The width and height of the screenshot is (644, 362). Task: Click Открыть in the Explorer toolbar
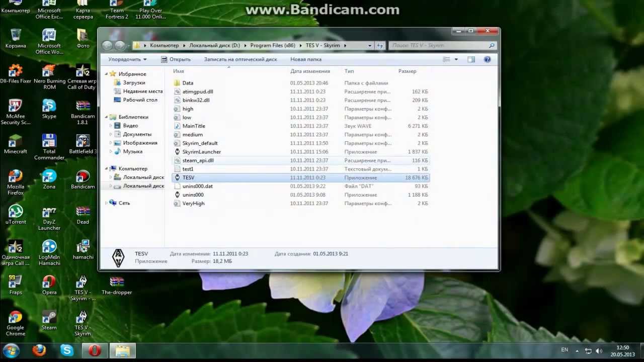click(x=176, y=59)
